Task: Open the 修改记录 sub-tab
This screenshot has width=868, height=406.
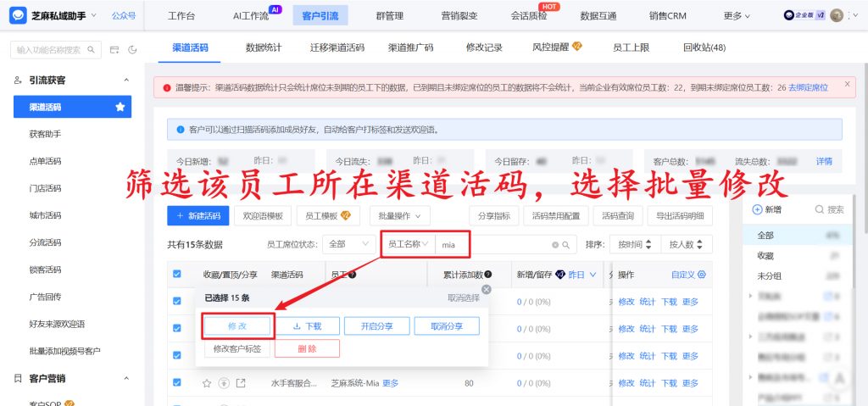Action: point(484,47)
